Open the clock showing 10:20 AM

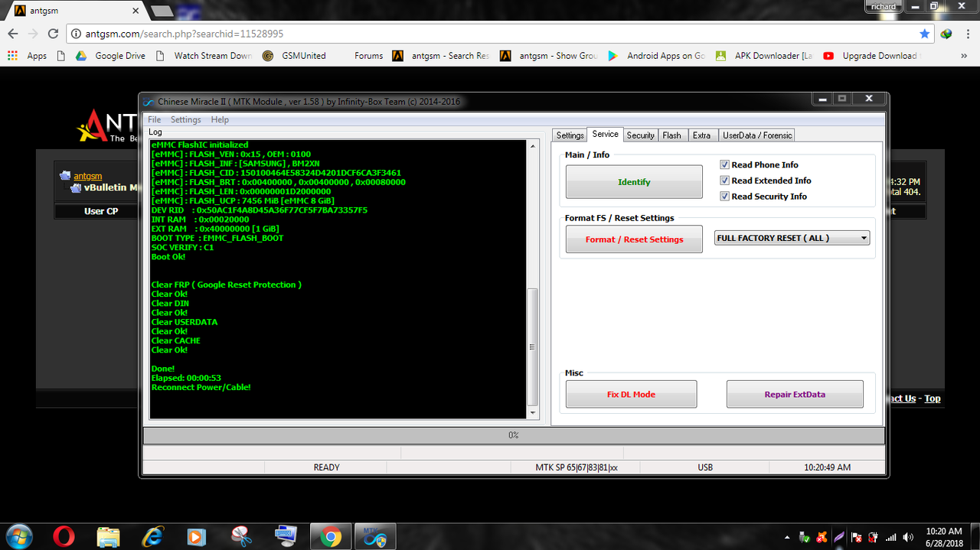click(943, 536)
